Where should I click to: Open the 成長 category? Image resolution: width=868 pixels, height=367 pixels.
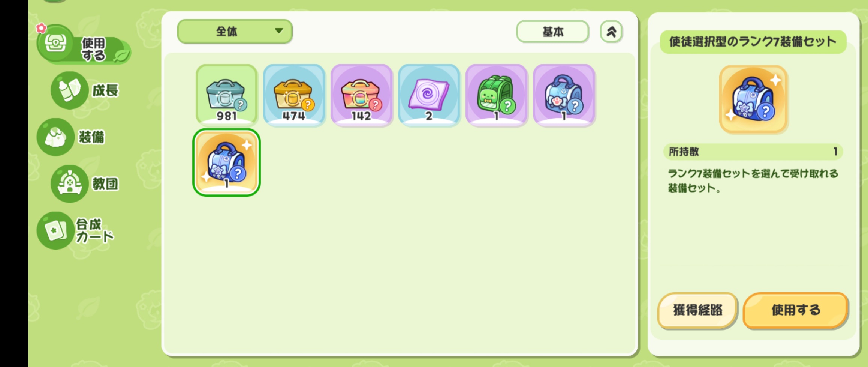pyautogui.click(x=85, y=90)
